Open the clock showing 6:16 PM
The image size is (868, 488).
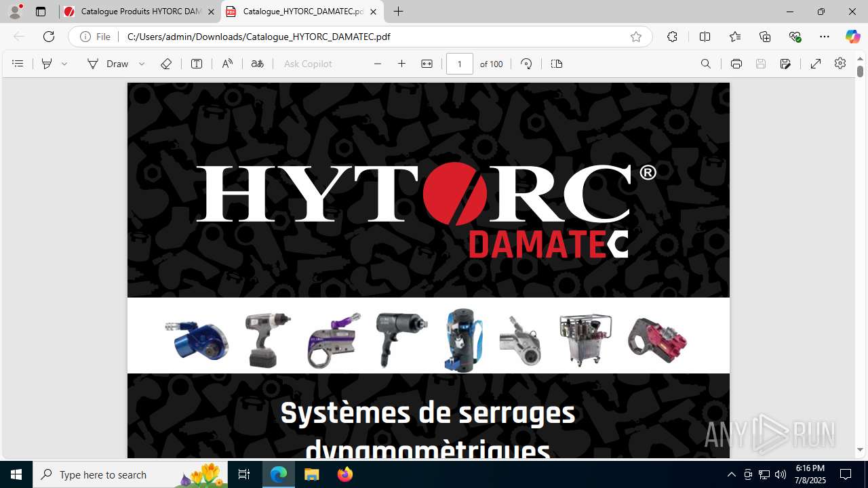coord(810,474)
